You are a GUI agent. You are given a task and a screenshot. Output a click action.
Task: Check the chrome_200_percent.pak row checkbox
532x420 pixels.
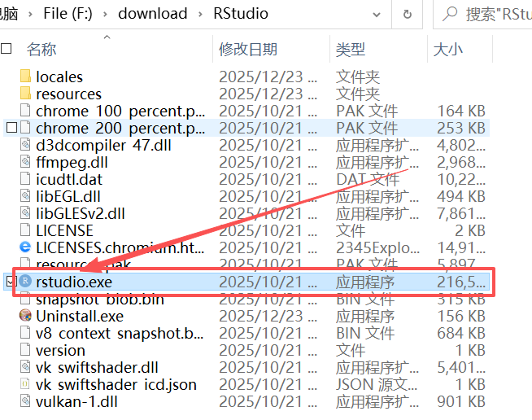tap(11, 128)
